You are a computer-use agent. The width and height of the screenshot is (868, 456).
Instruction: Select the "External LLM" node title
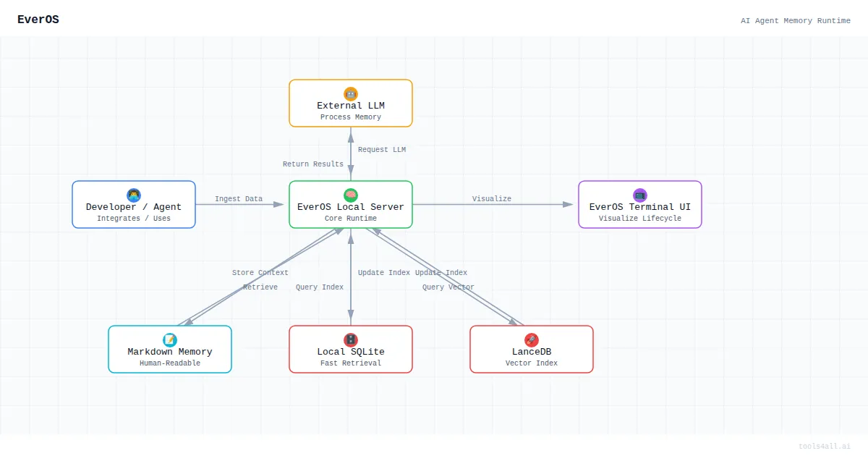coord(351,106)
